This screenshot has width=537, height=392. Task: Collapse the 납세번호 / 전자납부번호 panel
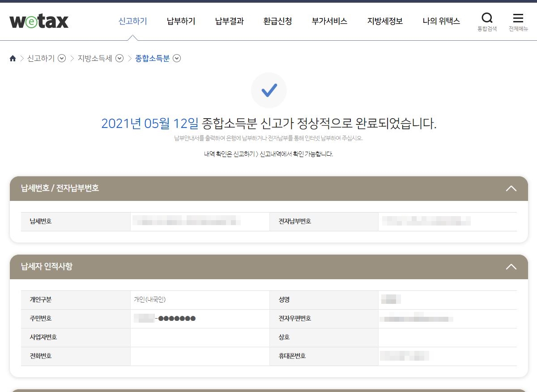point(511,188)
